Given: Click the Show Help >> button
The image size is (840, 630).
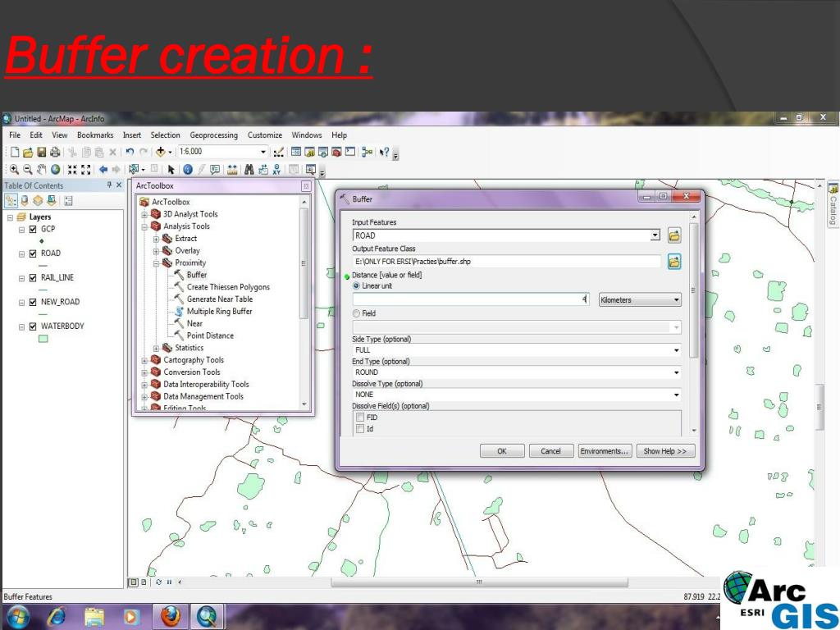Looking at the screenshot, I should click(664, 451).
